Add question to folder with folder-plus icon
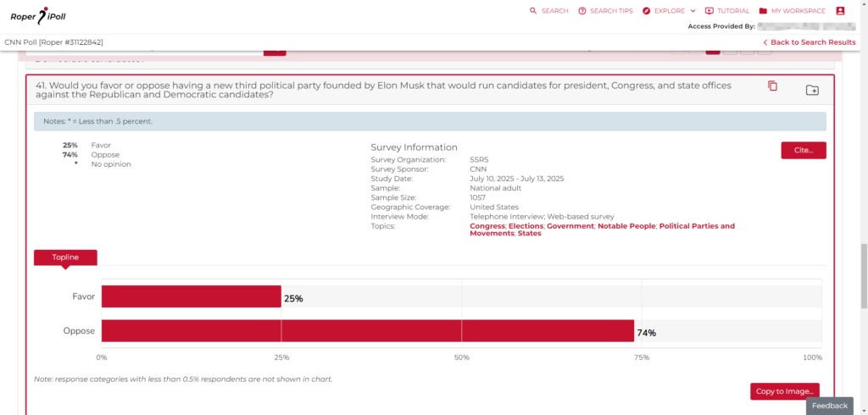The image size is (868, 415). [812, 90]
